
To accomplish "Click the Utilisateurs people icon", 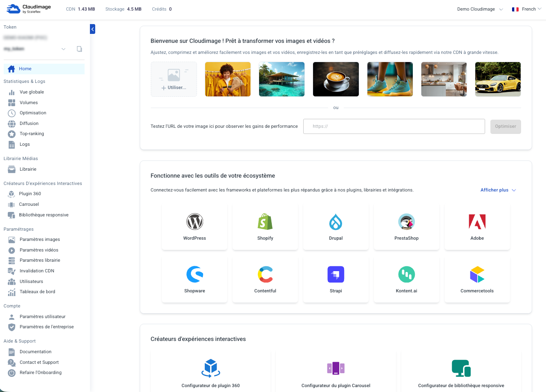I will point(12,282).
